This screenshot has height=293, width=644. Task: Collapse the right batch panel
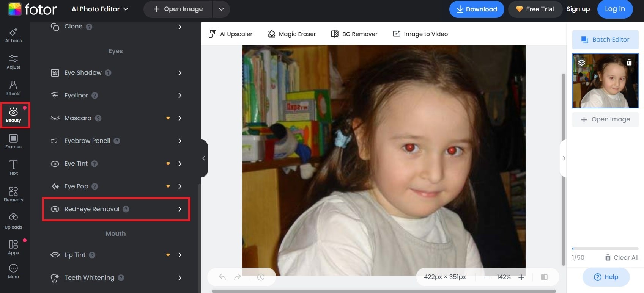pos(564,158)
